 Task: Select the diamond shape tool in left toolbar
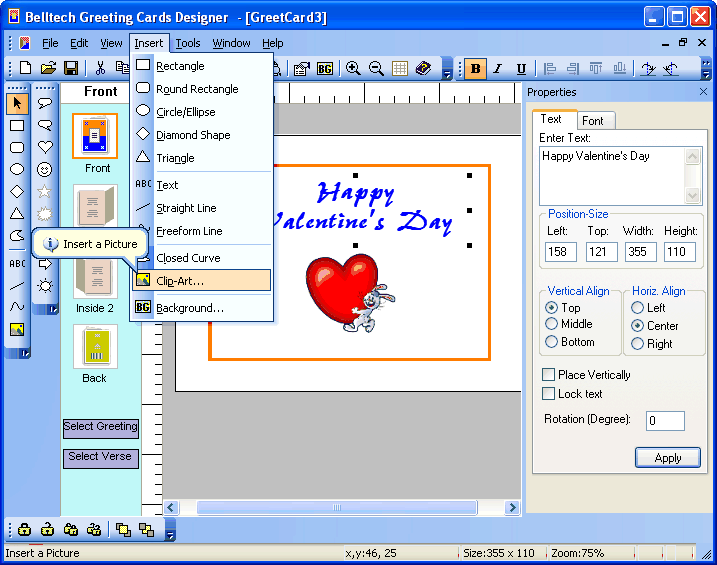[x=17, y=192]
